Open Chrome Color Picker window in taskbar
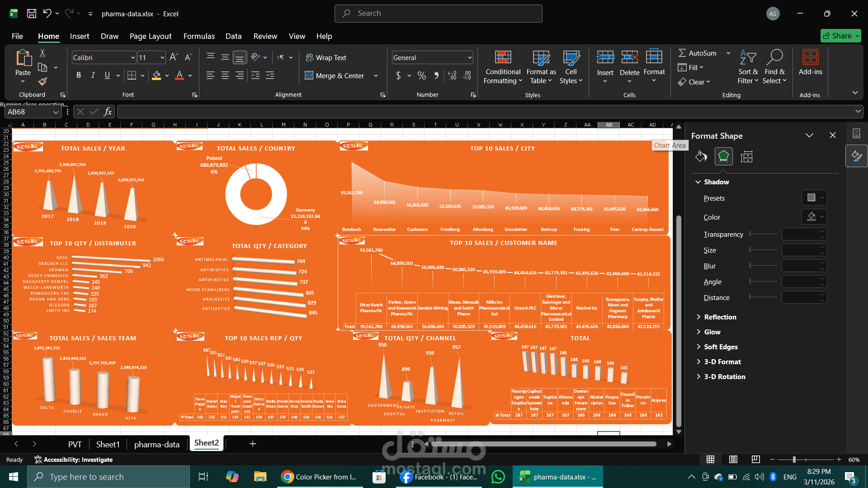The image size is (868, 488). pos(319,477)
